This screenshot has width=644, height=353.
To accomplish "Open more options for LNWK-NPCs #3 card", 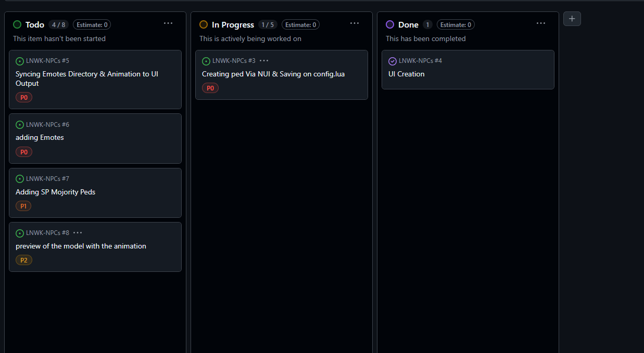I will pyautogui.click(x=264, y=61).
